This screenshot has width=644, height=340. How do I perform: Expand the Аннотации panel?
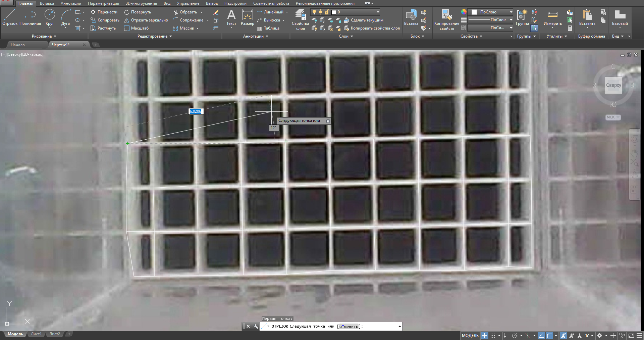click(256, 36)
